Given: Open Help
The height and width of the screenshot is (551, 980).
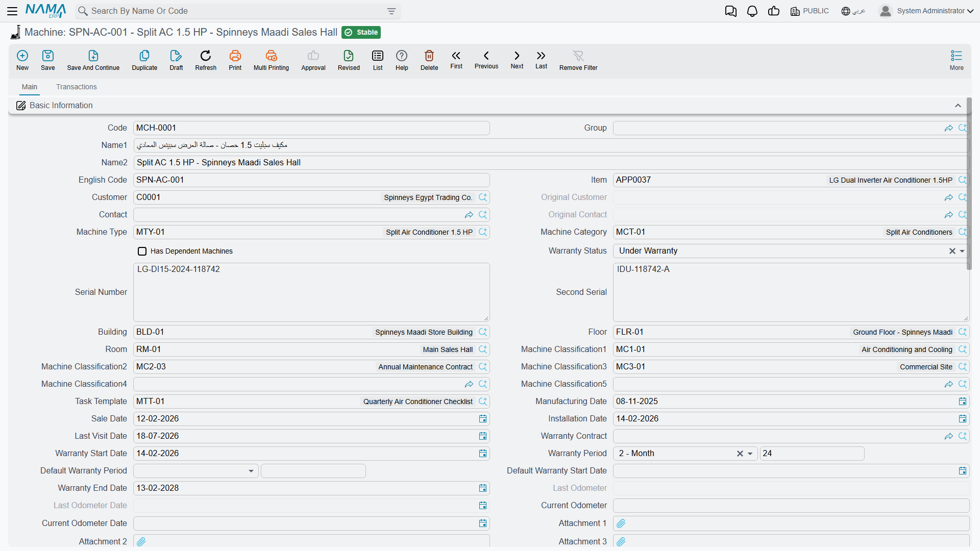Looking at the screenshot, I should (x=402, y=60).
